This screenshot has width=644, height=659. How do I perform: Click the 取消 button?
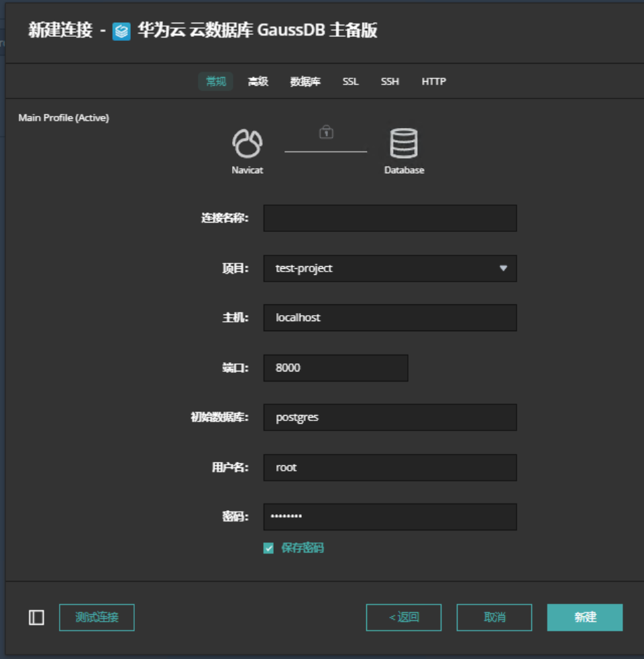point(494,617)
